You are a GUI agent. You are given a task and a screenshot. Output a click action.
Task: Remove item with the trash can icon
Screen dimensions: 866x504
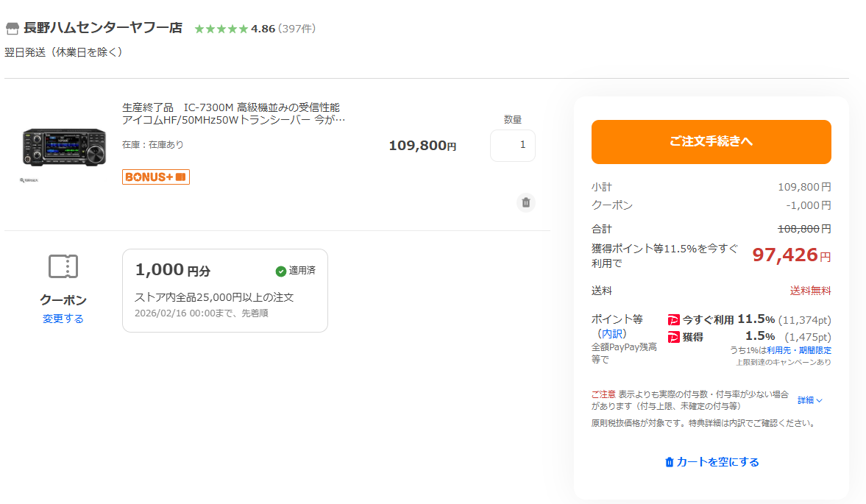coord(525,202)
